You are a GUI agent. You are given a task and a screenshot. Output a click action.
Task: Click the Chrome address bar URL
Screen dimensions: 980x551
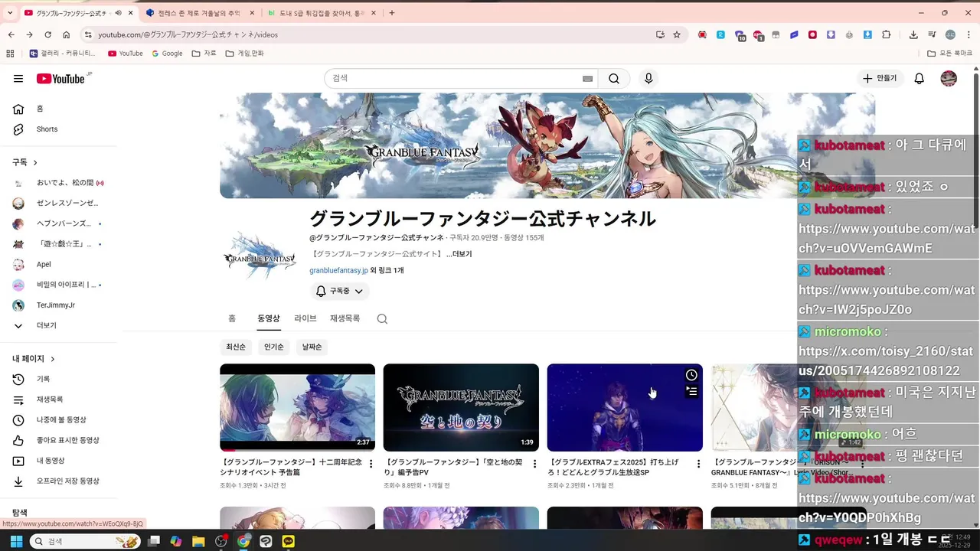click(x=188, y=34)
